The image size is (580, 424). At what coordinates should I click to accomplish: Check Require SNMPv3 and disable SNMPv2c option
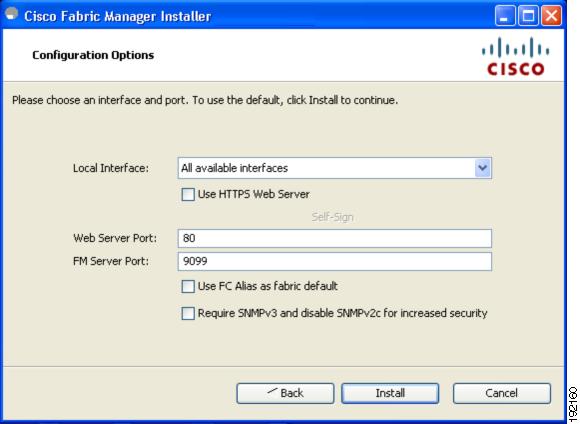188,313
